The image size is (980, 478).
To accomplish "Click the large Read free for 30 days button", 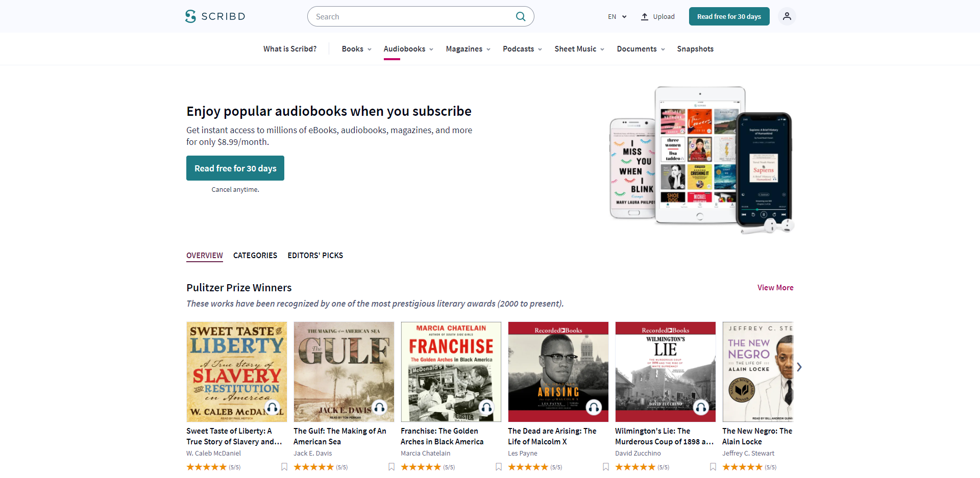I will pyautogui.click(x=235, y=168).
